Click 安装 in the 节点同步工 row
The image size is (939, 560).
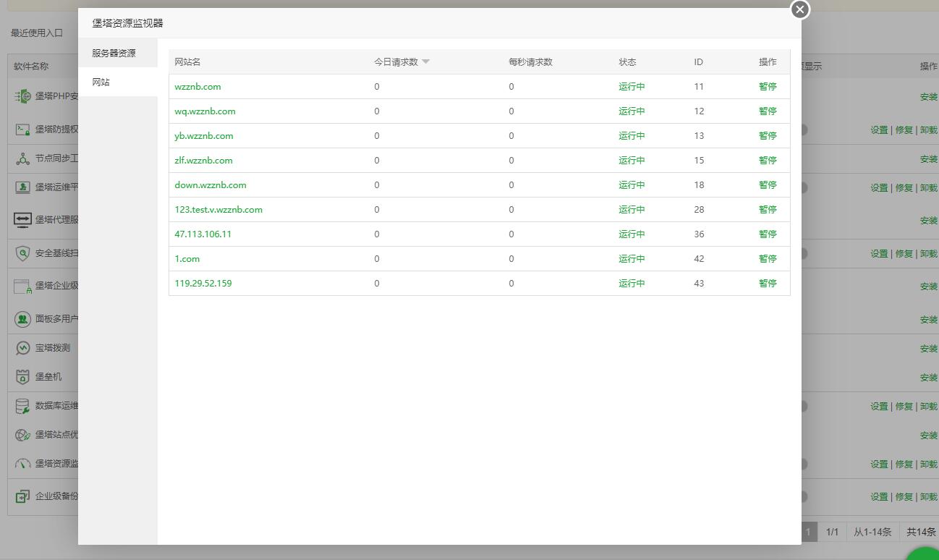[x=929, y=158]
